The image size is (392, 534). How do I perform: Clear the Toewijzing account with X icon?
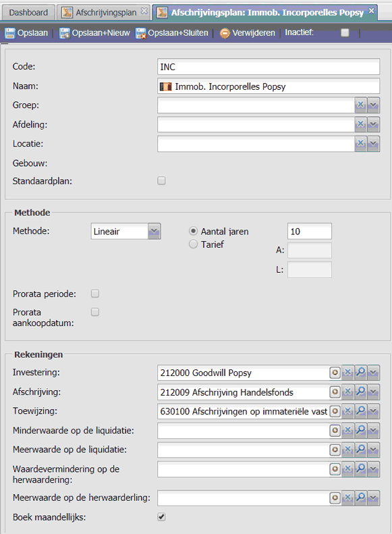347,411
